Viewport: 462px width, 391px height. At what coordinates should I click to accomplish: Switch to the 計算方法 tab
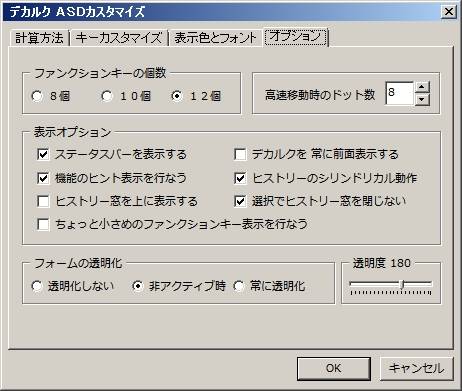pos(39,38)
